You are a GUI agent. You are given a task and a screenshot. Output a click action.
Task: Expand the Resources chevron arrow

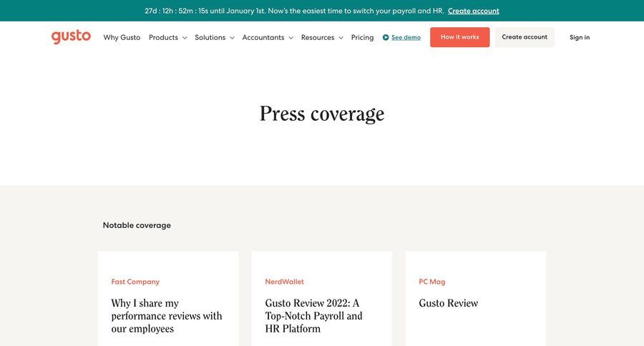pyautogui.click(x=341, y=38)
